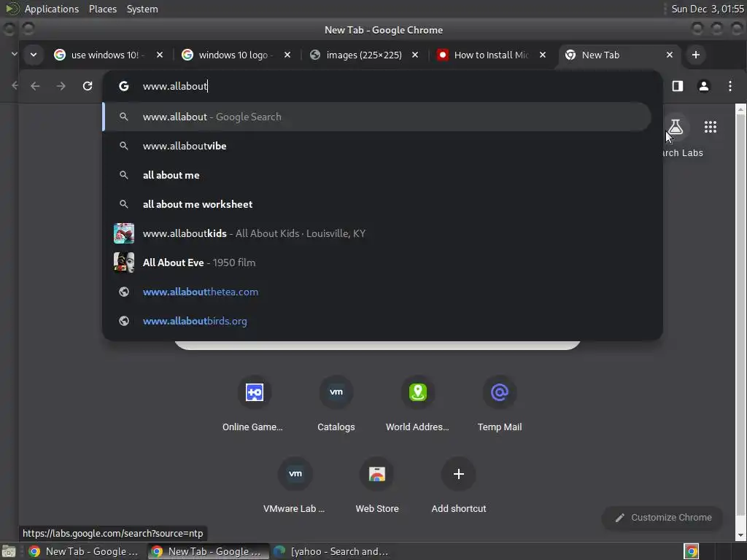
Task: Reload the page with the refresh icon
Action: click(88, 86)
